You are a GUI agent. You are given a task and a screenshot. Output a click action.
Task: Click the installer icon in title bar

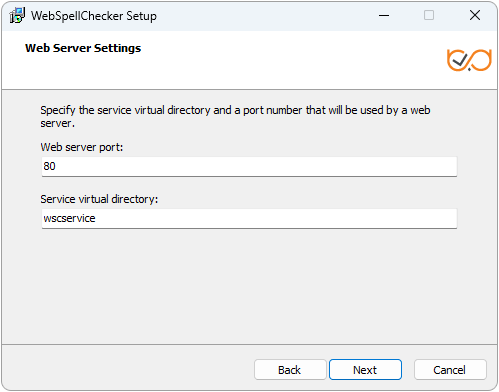pos(17,16)
